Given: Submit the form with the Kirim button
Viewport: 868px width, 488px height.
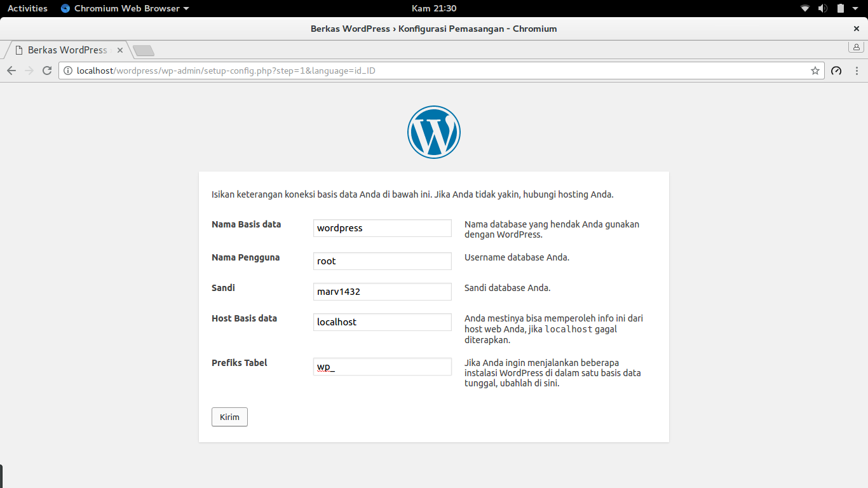Looking at the screenshot, I should click(229, 417).
